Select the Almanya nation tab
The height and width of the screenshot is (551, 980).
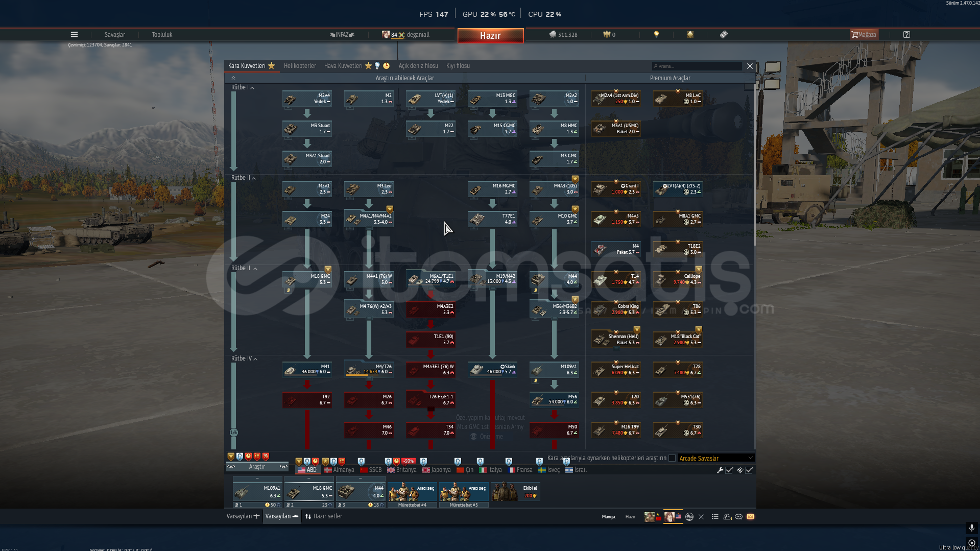point(339,470)
